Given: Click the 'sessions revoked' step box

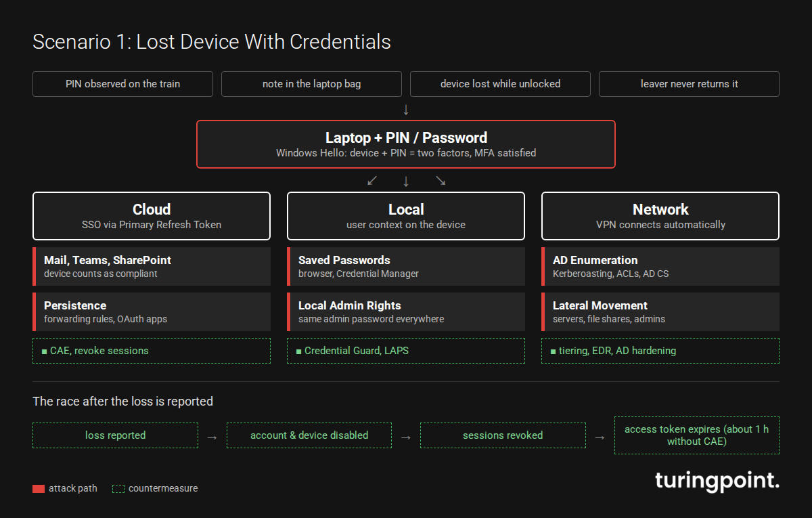Looking at the screenshot, I should pos(503,435).
